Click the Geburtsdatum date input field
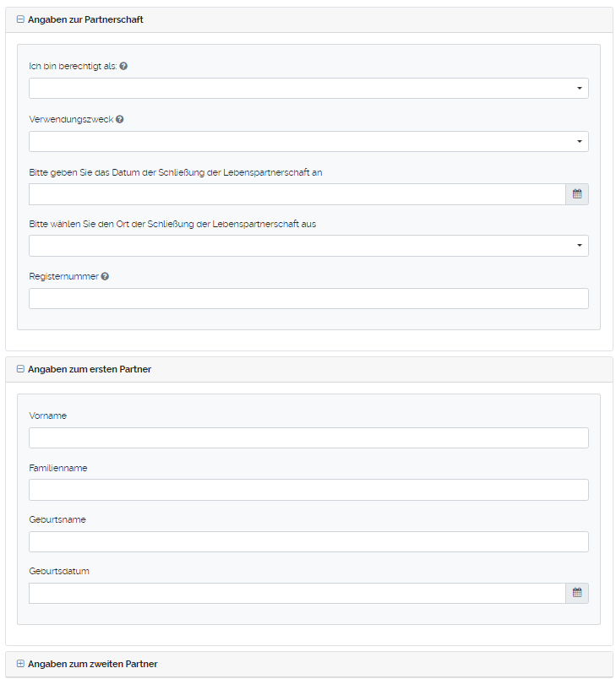Viewport: 616px width, 679px height. [297, 593]
